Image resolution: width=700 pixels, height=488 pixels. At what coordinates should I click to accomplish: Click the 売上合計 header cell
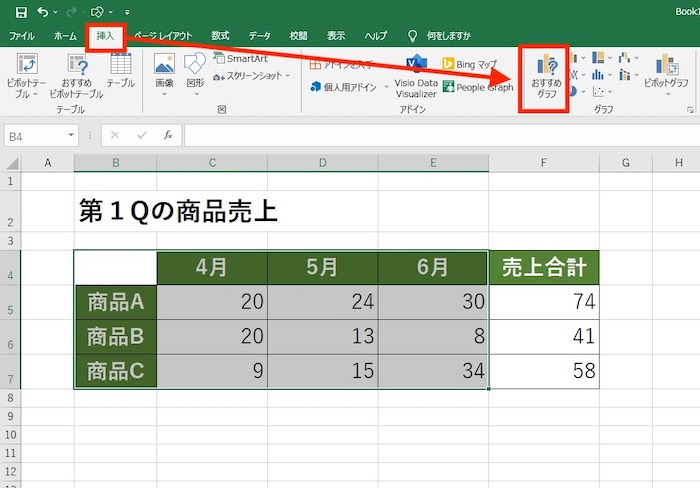pyautogui.click(x=544, y=267)
